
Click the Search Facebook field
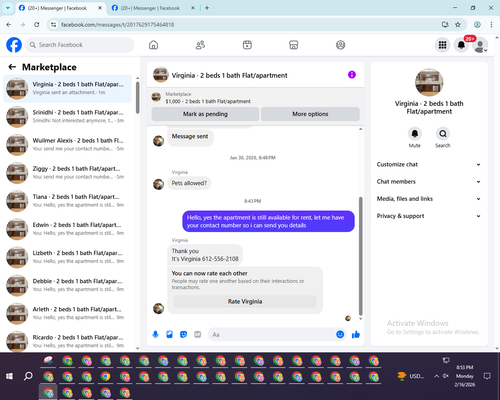click(x=80, y=45)
